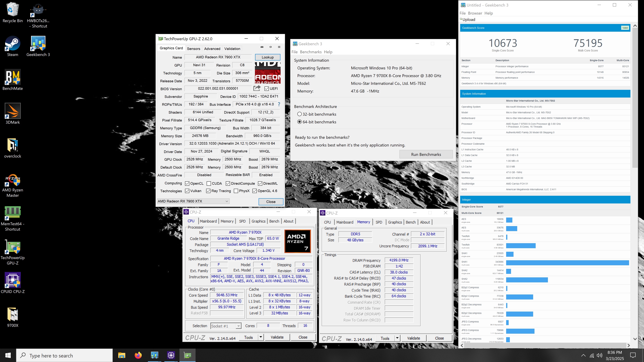Open File Explorer from the taskbar
The height and width of the screenshot is (362, 644).
pyautogui.click(x=122, y=355)
